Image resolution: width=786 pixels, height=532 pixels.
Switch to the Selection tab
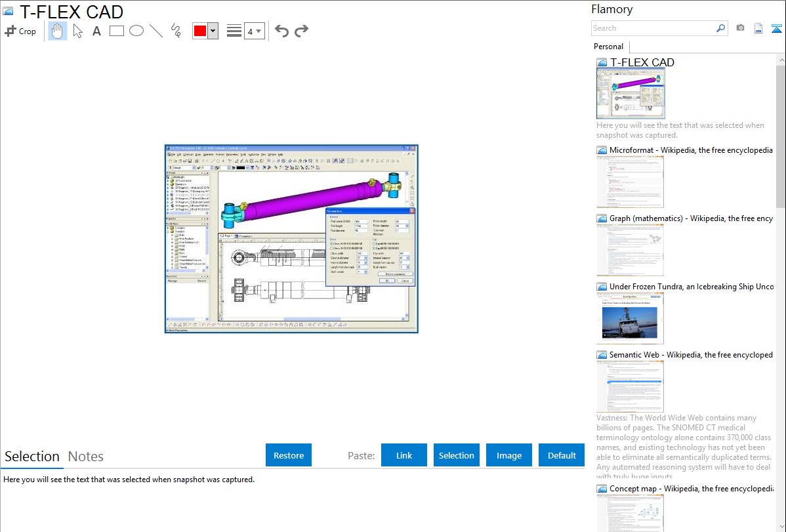[32, 457]
